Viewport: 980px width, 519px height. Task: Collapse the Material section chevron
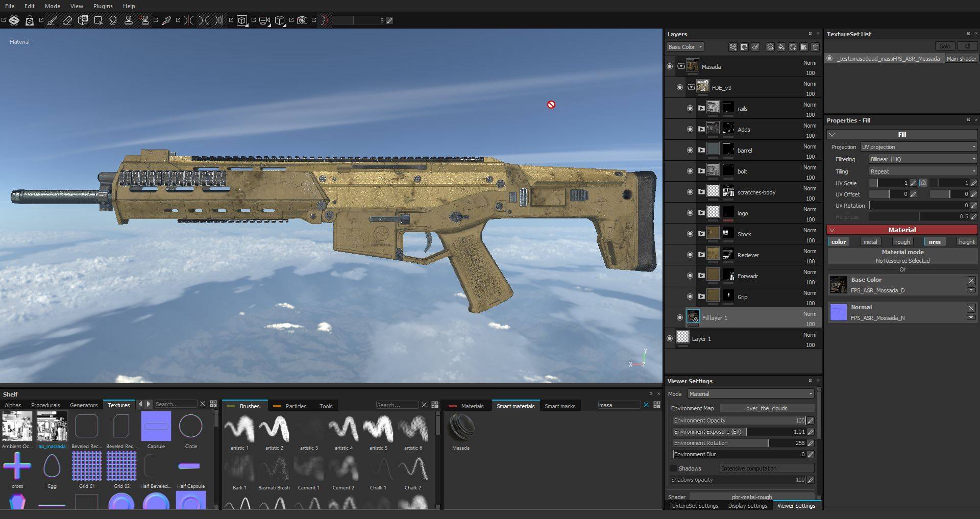coord(832,230)
